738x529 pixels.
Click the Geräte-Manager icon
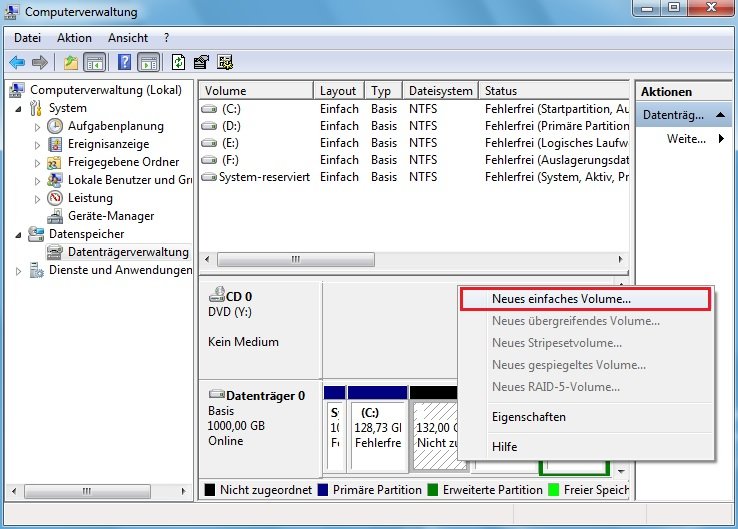[x=55, y=216]
